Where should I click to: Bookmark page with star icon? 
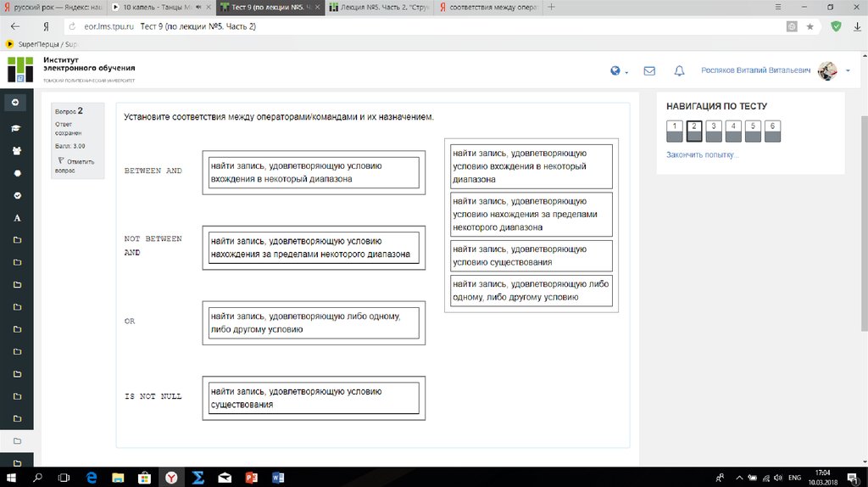[810, 26]
